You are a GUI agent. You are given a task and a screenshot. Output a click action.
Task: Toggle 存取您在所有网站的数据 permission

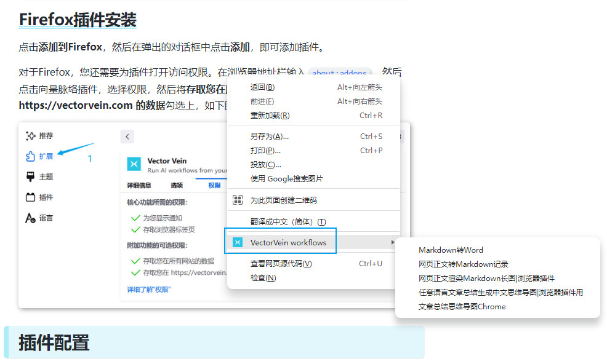click(135, 261)
